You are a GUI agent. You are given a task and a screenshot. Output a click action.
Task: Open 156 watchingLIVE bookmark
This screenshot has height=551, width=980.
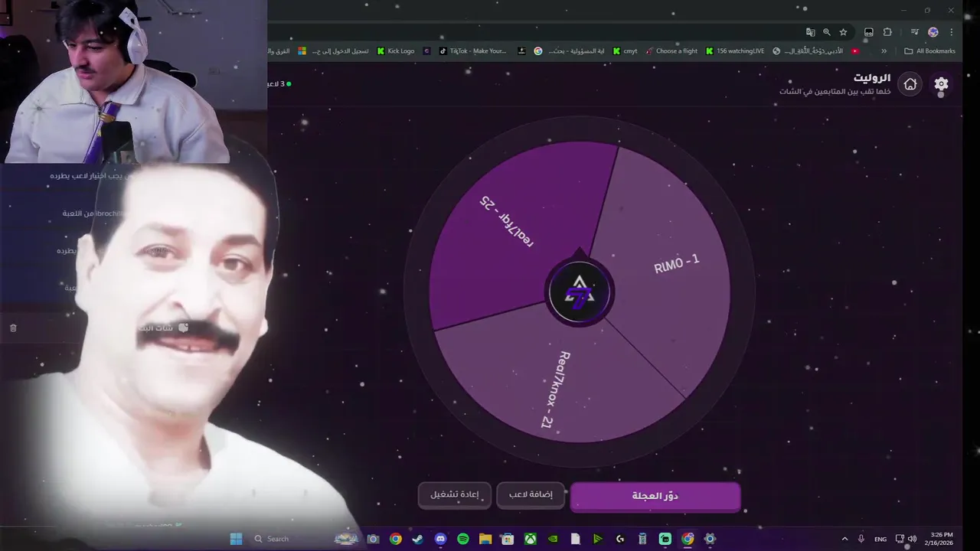point(735,51)
